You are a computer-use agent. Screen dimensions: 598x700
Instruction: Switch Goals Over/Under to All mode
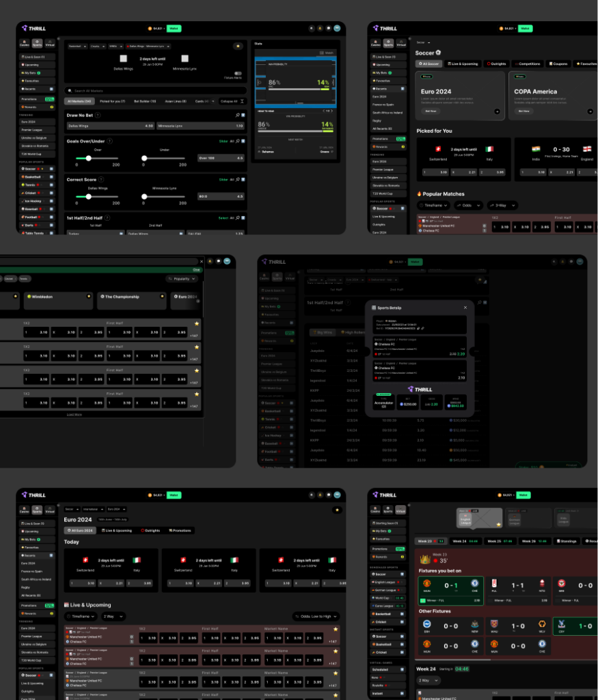click(232, 141)
